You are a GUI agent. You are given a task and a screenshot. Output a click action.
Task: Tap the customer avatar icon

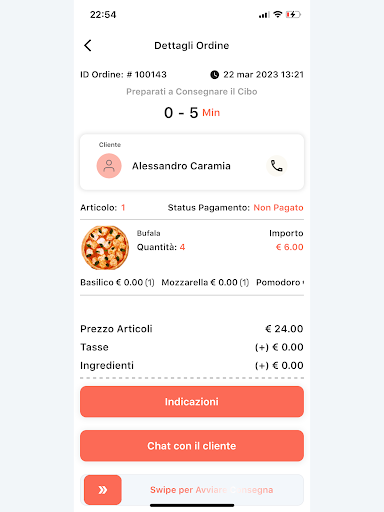click(109, 166)
